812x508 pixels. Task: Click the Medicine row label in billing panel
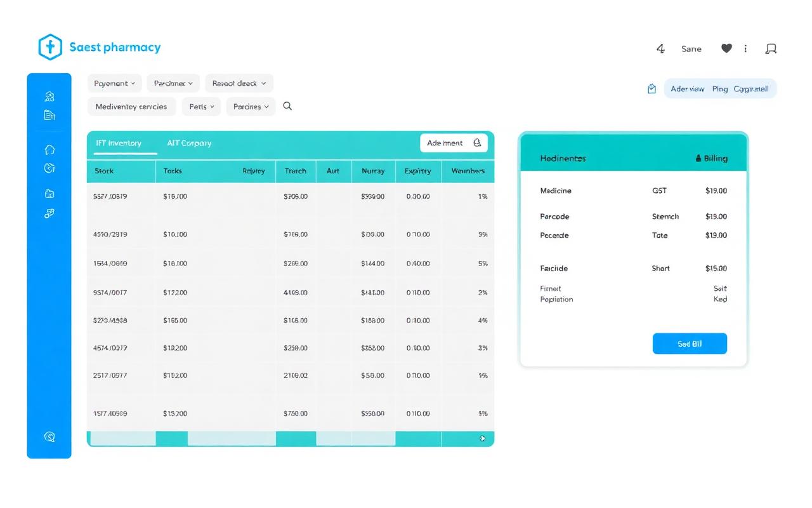[x=556, y=190]
